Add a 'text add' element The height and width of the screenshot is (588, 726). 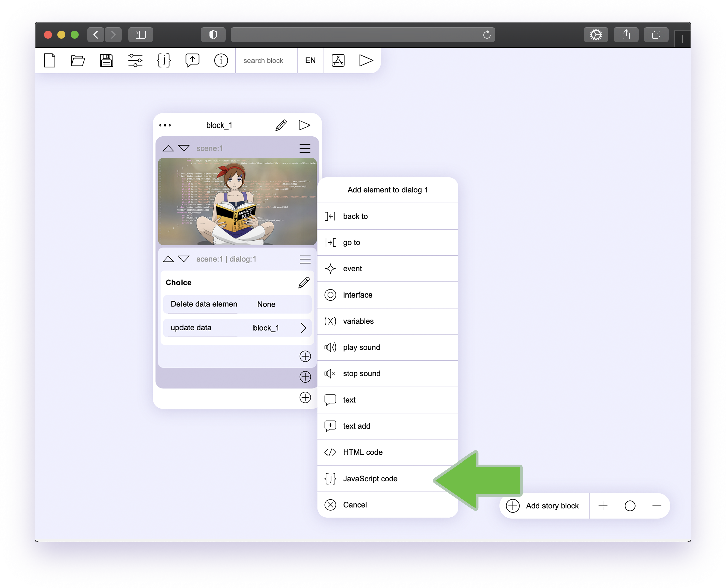tap(388, 426)
